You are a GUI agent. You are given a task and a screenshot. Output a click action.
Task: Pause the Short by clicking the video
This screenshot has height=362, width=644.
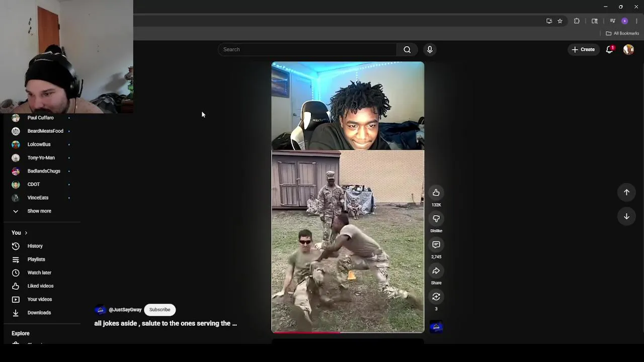coord(348,197)
